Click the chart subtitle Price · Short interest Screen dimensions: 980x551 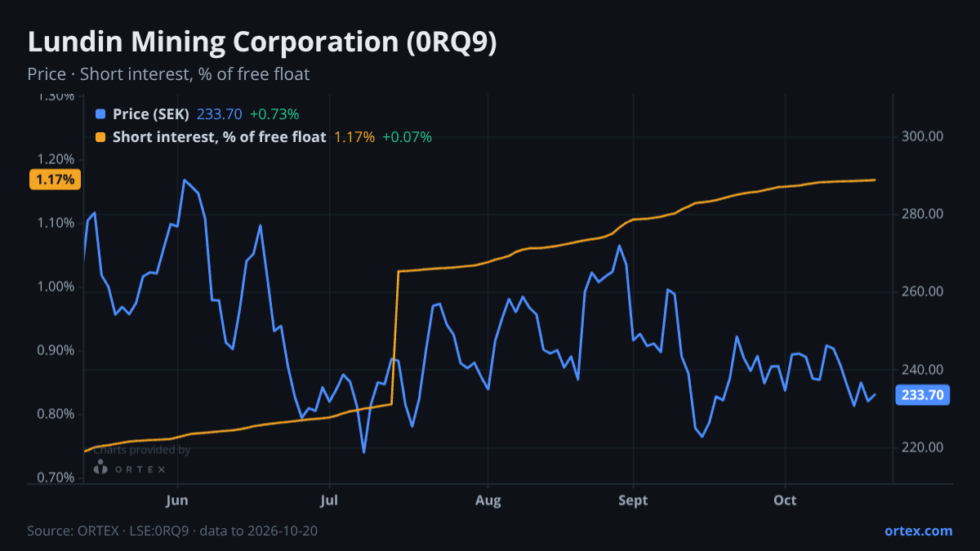pos(168,74)
